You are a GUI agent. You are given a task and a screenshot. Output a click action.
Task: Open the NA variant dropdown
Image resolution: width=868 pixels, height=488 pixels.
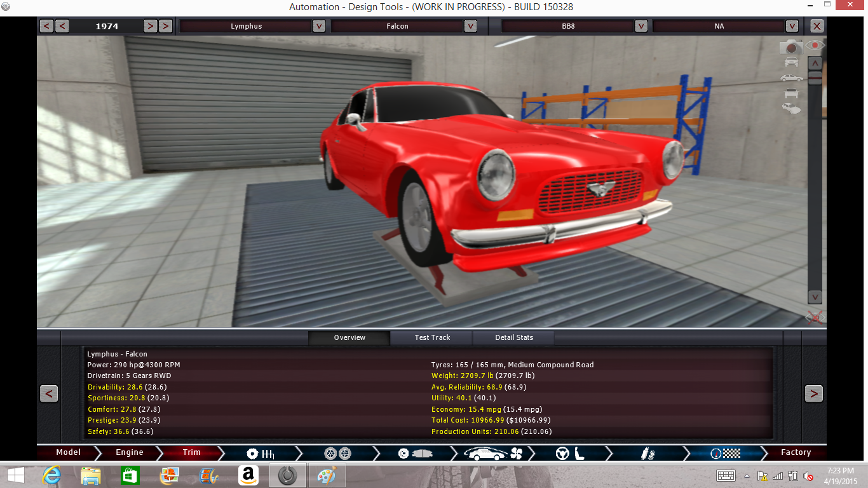pos(792,26)
